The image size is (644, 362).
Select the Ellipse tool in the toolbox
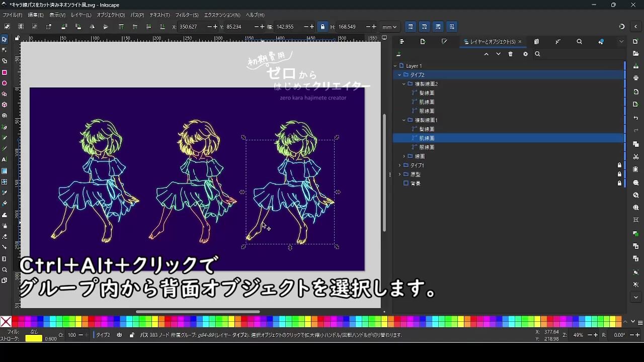[5, 83]
